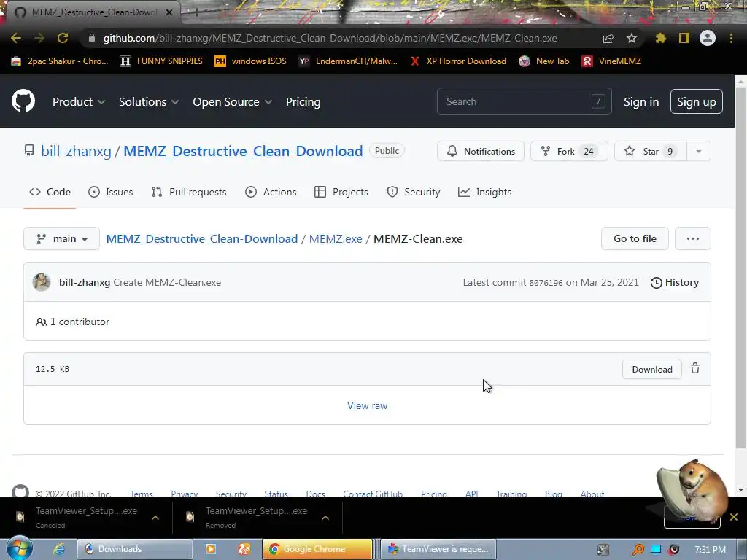Reload the page with the refresh icon
This screenshot has width=747, height=560.
(63, 38)
